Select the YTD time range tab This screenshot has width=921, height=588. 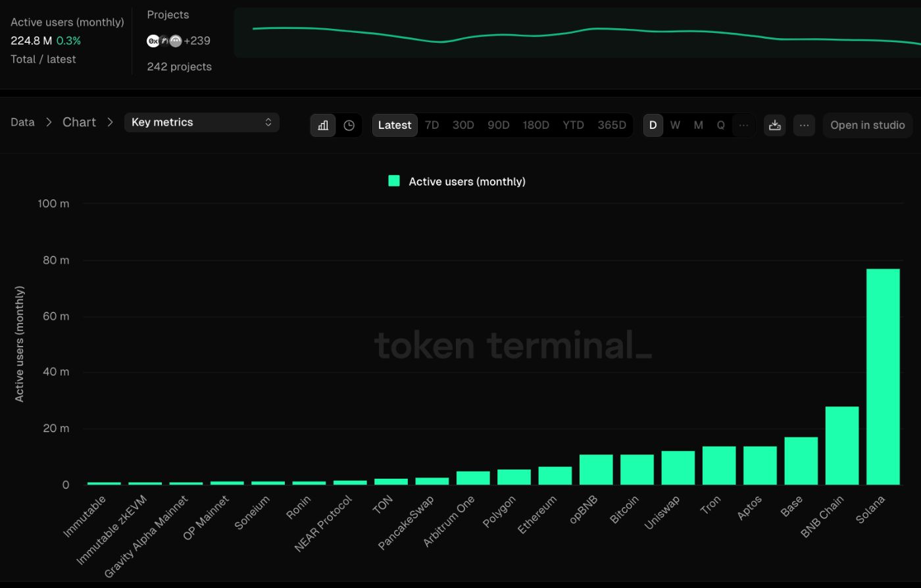click(573, 125)
